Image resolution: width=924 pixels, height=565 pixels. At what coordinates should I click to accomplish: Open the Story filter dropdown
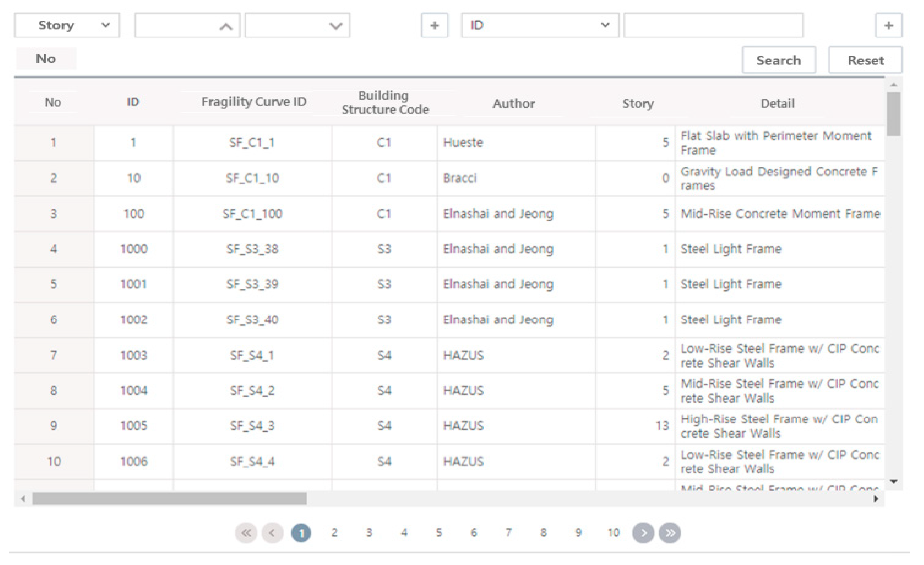click(67, 25)
